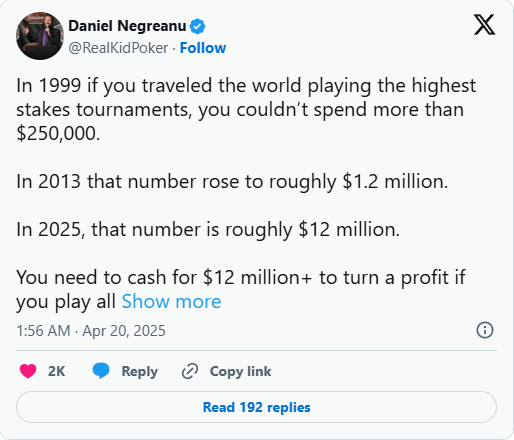The width and height of the screenshot is (514, 440).
Task: Click the You need to cash paragraph
Action: point(241,289)
